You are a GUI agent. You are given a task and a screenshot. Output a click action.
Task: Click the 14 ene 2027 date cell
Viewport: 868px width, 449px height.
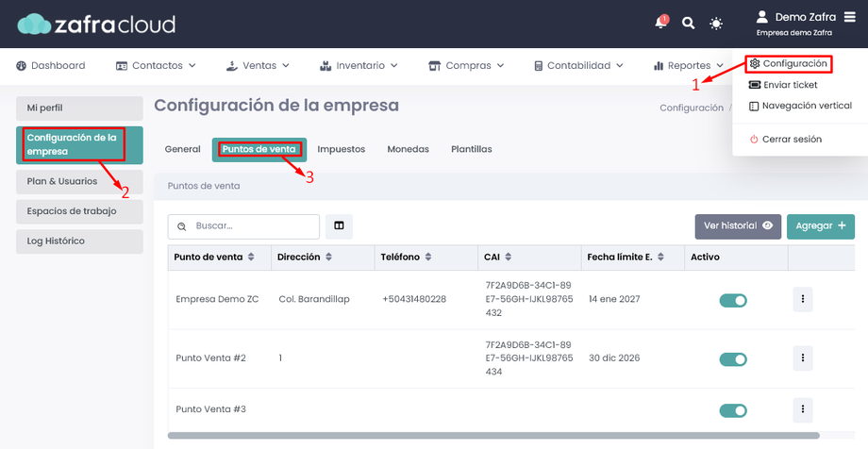[614, 300]
